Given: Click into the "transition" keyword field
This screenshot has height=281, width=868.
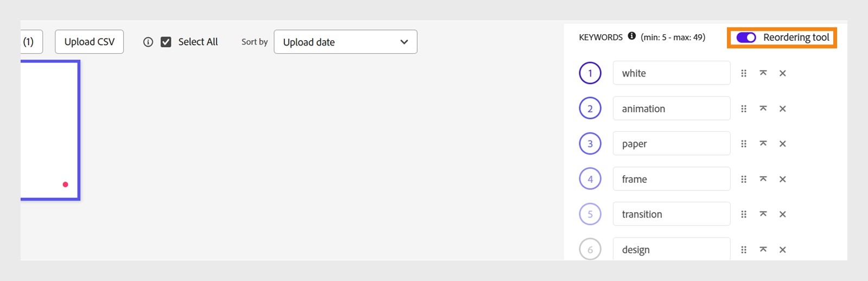Looking at the screenshot, I should point(672,214).
